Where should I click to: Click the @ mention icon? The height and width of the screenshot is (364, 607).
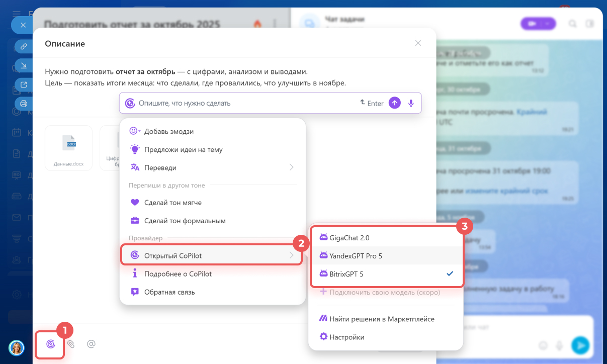click(91, 344)
